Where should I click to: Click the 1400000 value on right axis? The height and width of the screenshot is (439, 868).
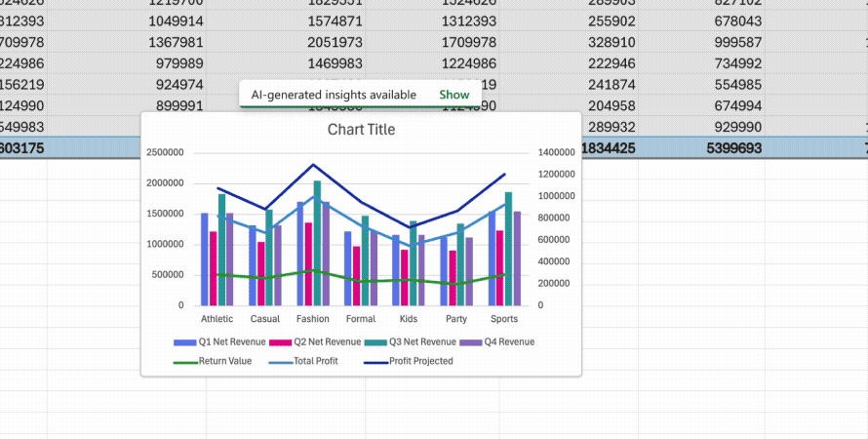pyautogui.click(x=554, y=153)
